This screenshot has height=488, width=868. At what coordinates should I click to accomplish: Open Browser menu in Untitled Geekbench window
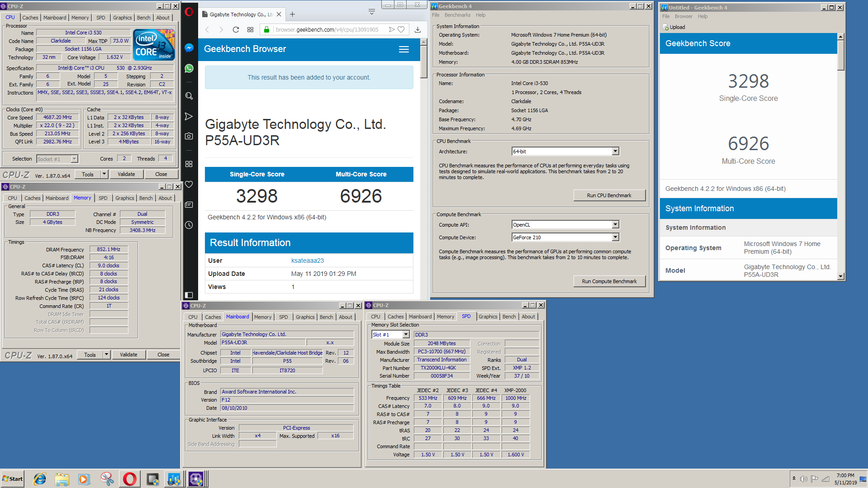click(683, 16)
